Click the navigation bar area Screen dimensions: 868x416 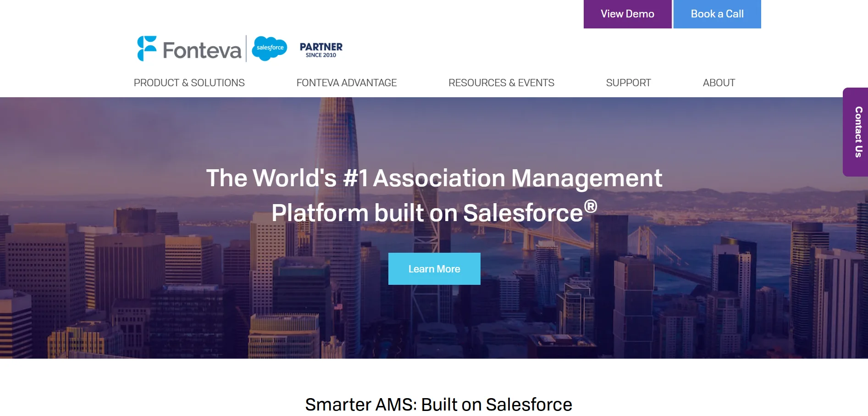[x=434, y=83]
